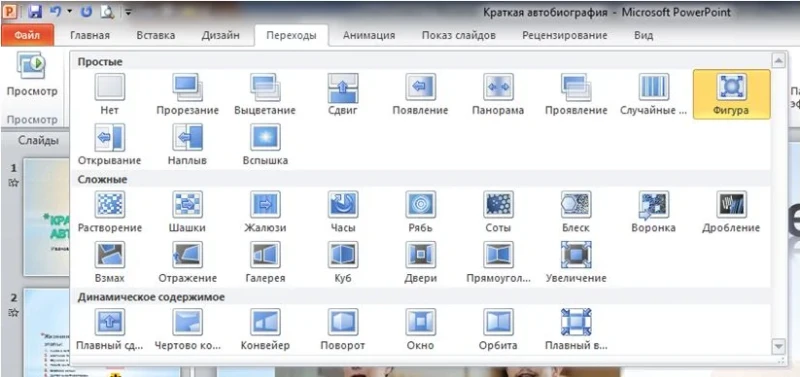Play animations star icon of slide 1
Viewport: 800px width, 377px height.
point(14,183)
